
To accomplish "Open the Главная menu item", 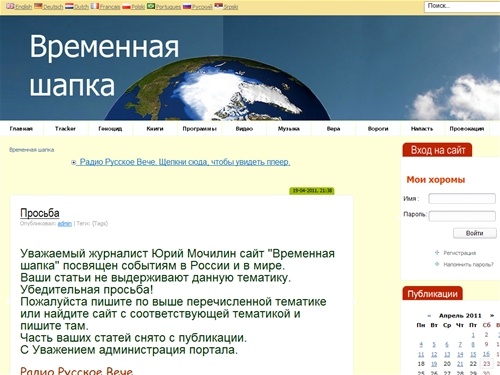I will click(21, 129).
